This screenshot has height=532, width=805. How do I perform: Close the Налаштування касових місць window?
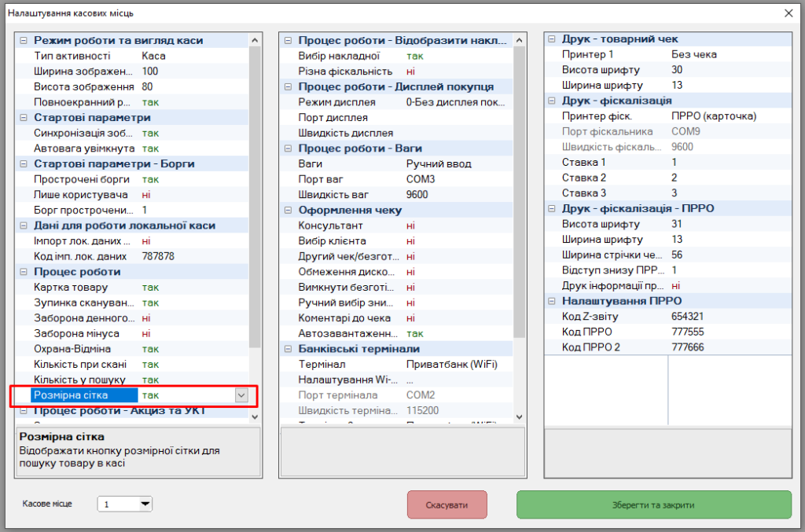tap(788, 13)
